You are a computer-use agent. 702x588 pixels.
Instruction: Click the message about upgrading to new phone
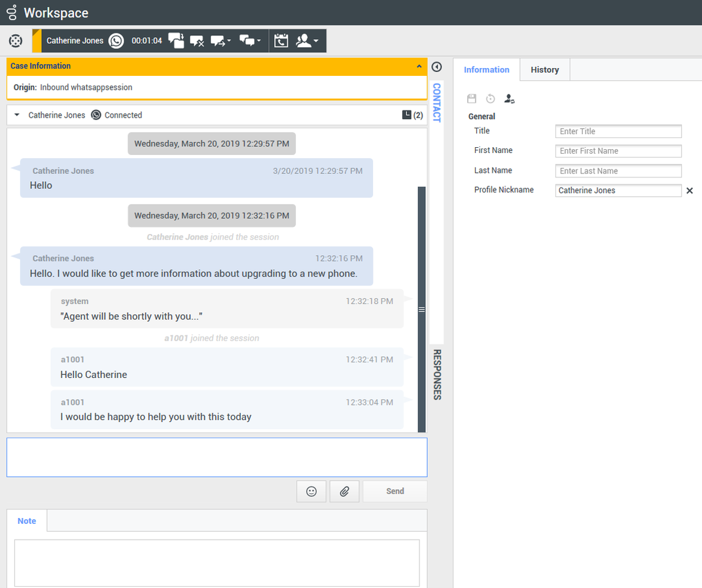[196, 266]
